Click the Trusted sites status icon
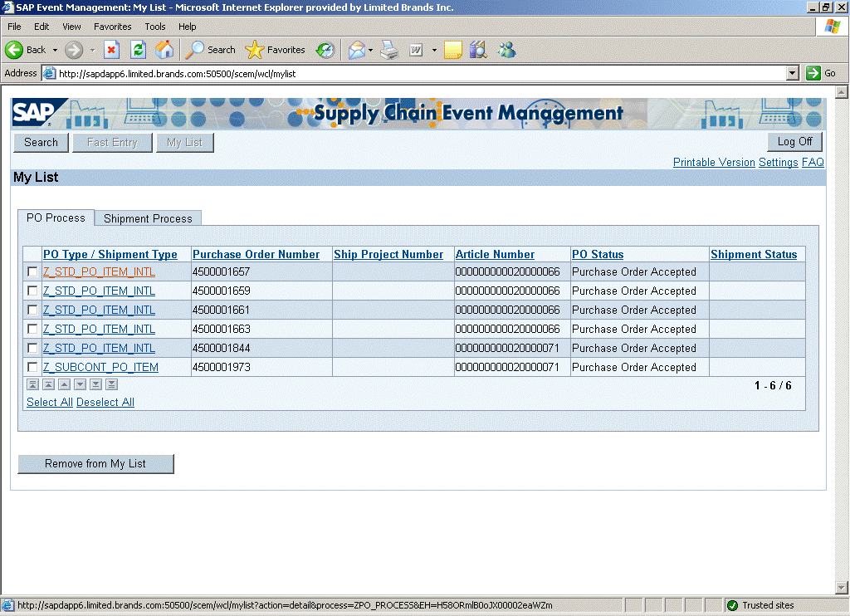 [732, 605]
